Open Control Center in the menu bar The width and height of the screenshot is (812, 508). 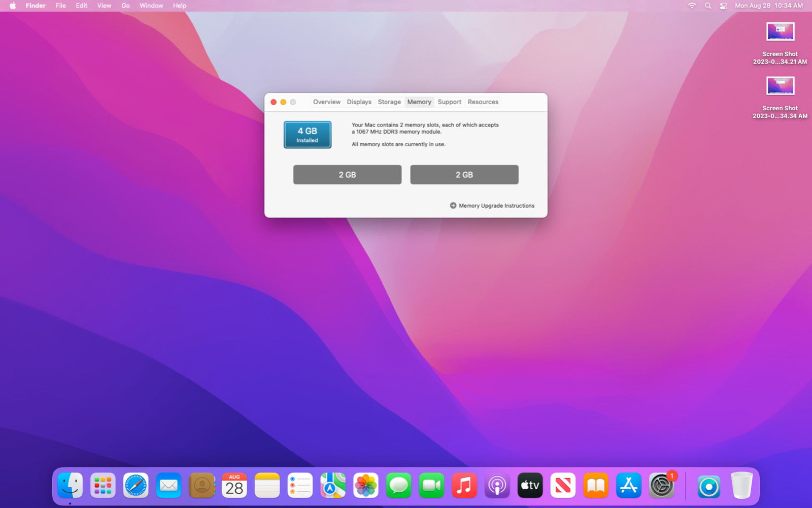click(724, 6)
